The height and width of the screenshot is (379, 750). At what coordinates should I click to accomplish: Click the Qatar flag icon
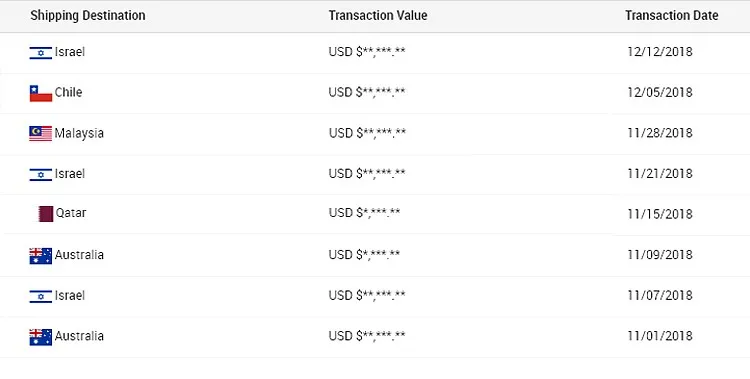[45, 214]
